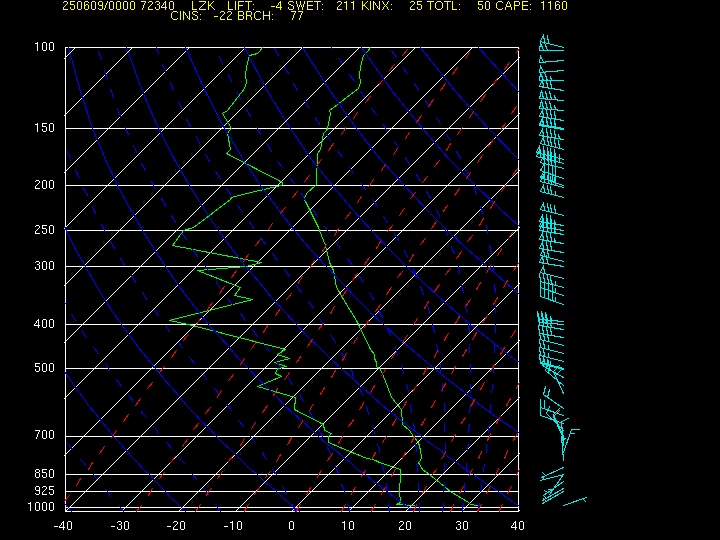Click the 0 temperature axis label
720x540 pixels.
pos(291,526)
